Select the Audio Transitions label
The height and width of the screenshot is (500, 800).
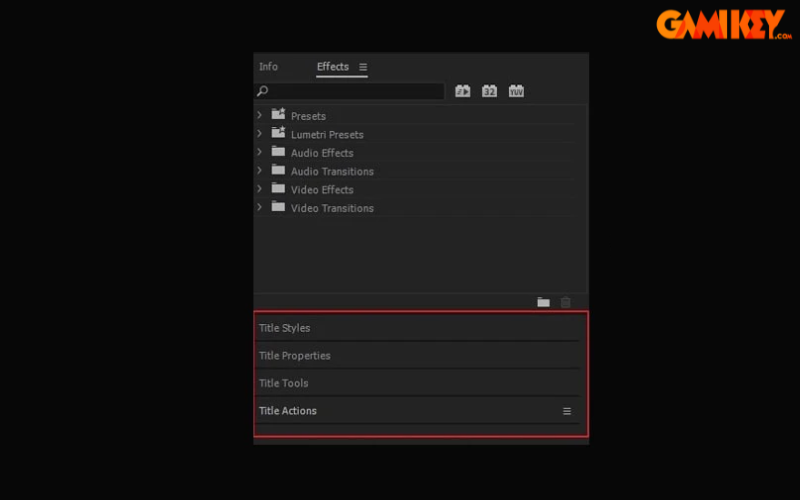click(332, 171)
